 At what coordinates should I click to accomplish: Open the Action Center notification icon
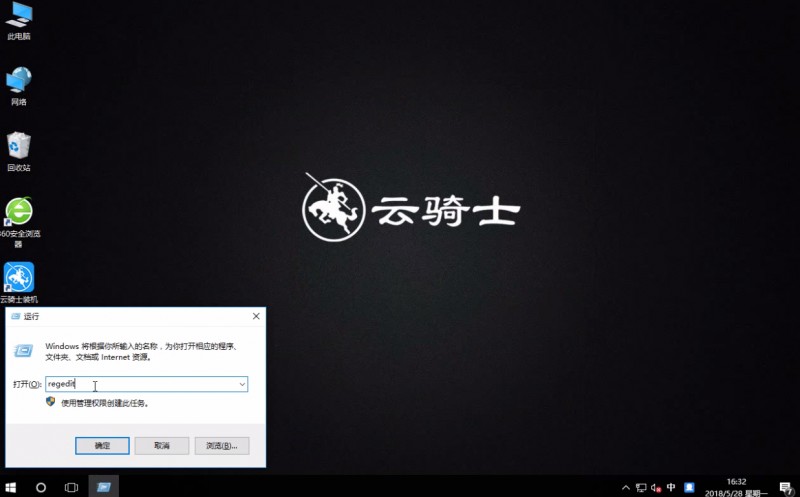point(786,488)
